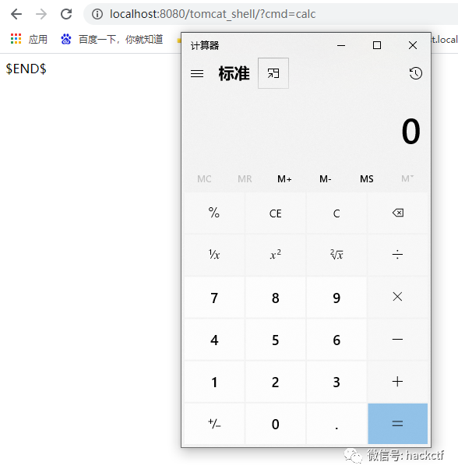Viewport: 458px width, 476px height.
Task: Click the blue equals button
Action: 397,424
